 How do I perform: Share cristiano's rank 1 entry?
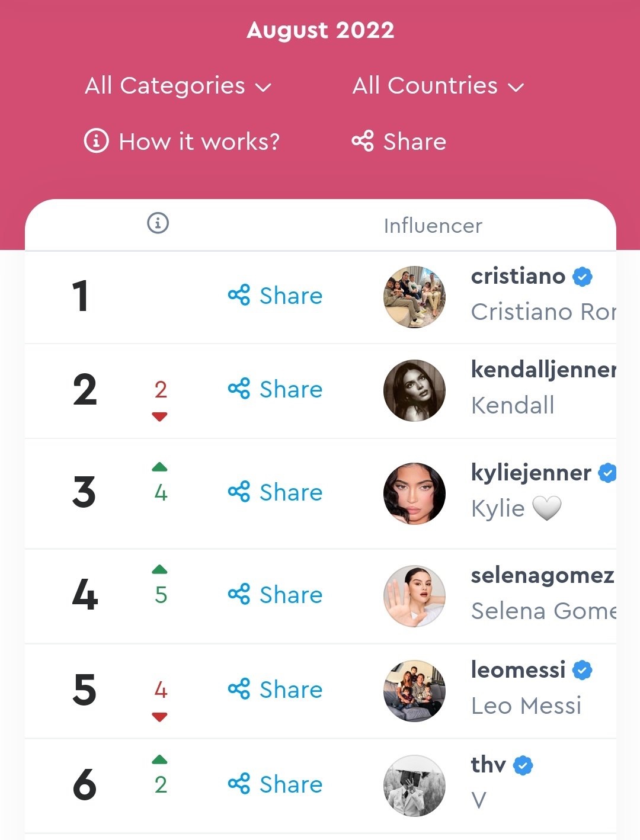coord(275,295)
